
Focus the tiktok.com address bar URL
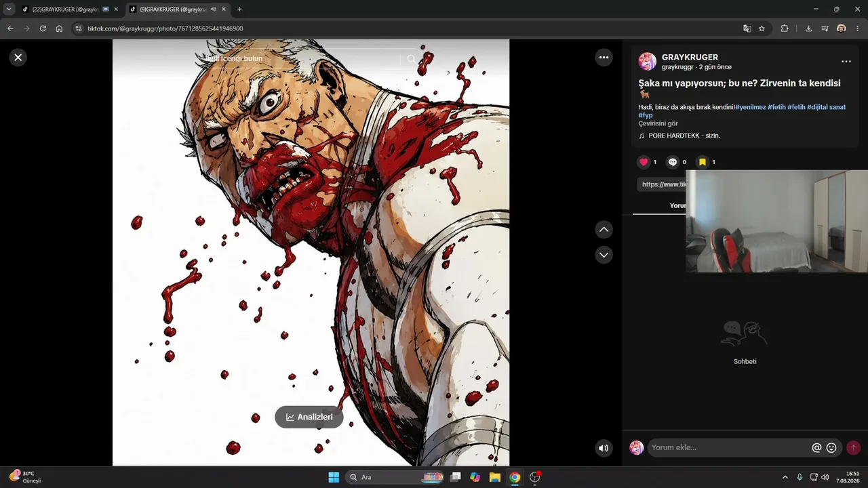coord(165,28)
